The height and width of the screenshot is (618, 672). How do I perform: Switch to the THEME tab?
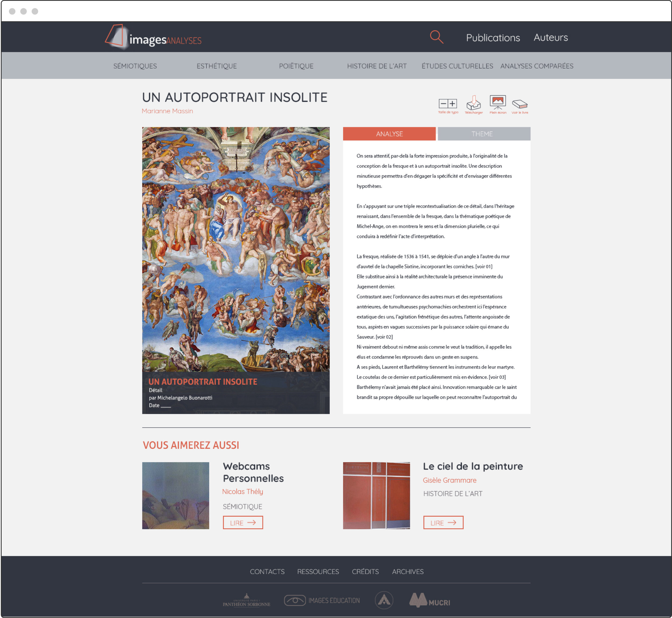pyautogui.click(x=484, y=134)
